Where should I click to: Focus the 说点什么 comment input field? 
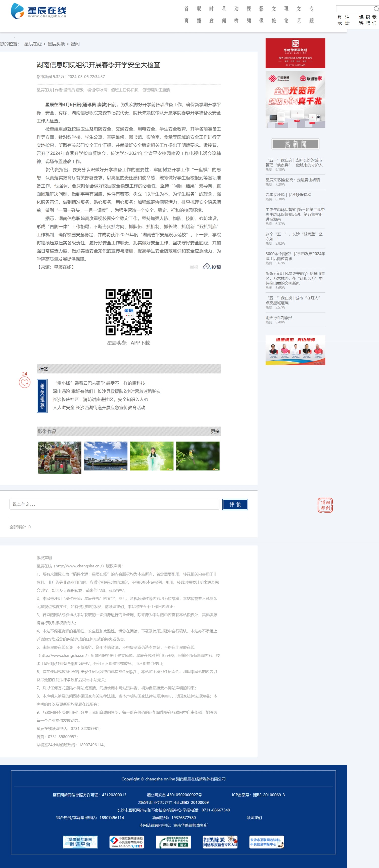(114, 504)
